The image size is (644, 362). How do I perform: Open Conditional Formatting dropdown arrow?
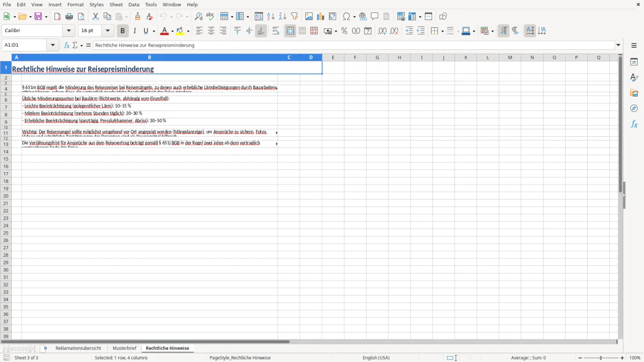coord(492,31)
